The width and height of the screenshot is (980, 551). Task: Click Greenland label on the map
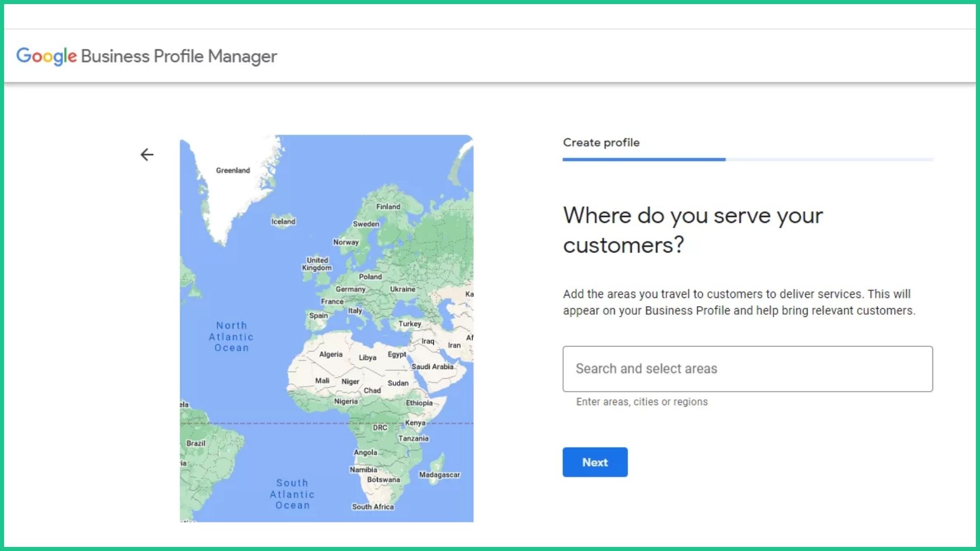[233, 170]
